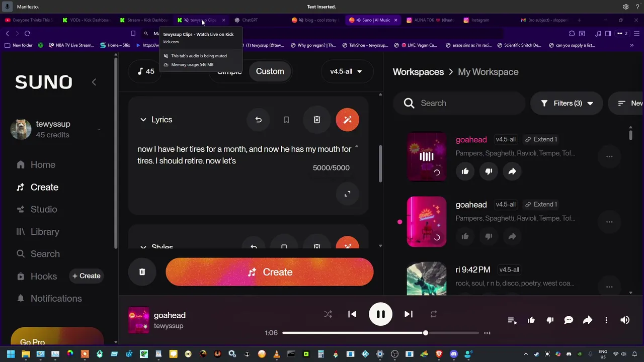Switch to Custom mode
This screenshot has height=362, width=644.
270,71
